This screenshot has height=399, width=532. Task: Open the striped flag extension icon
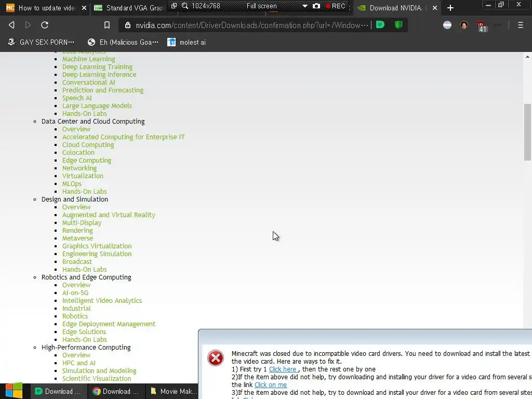(x=447, y=25)
